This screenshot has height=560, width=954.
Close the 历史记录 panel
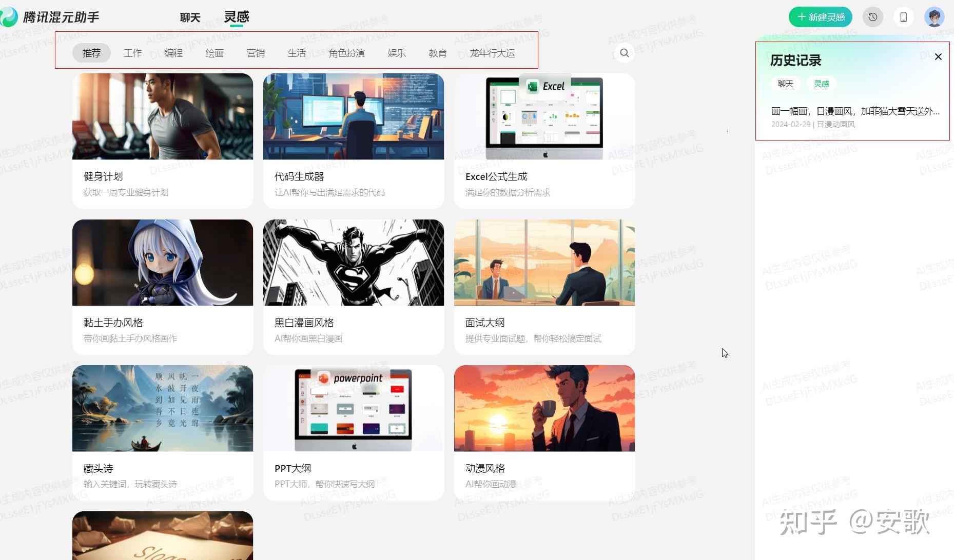pos(938,57)
